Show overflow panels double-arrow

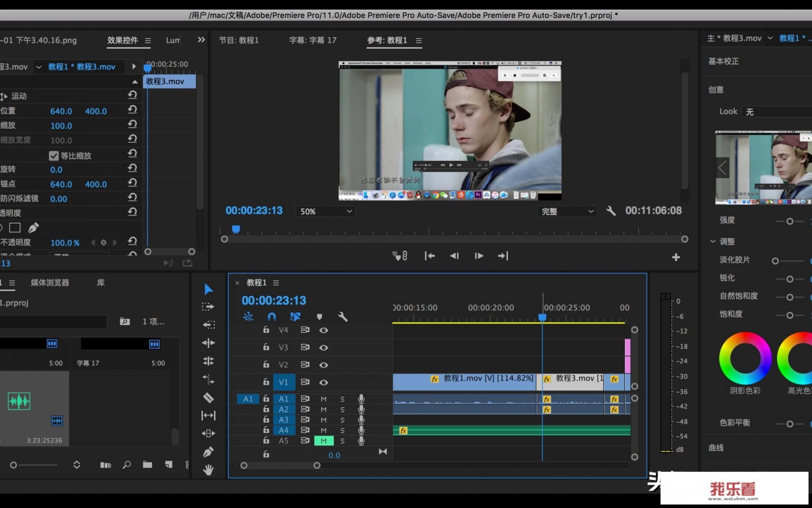(201, 39)
